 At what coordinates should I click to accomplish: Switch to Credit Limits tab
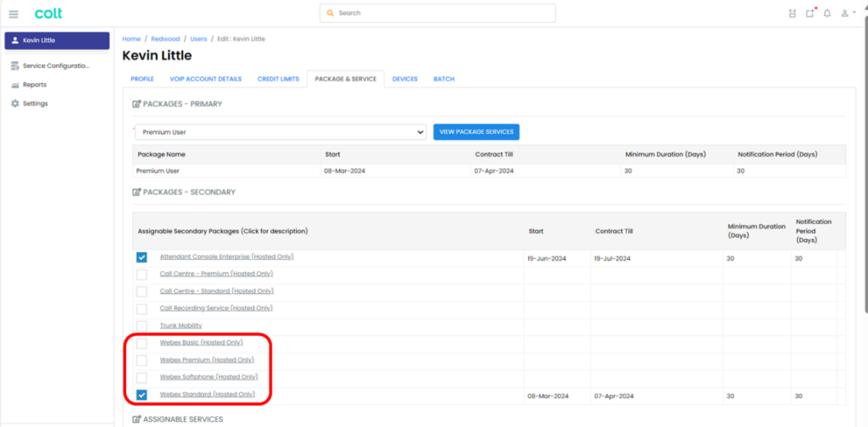pyautogui.click(x=278, y=79)
